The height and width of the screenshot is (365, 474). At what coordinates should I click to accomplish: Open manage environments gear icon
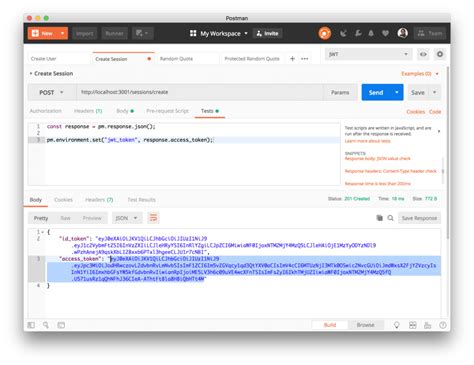pos(440,54)
